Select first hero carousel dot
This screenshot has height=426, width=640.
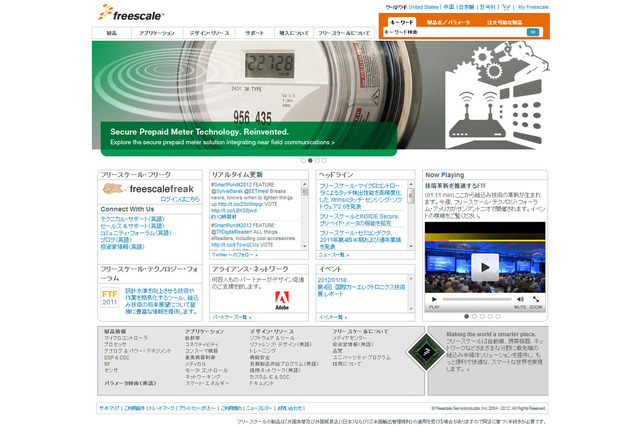click(303, 160)
